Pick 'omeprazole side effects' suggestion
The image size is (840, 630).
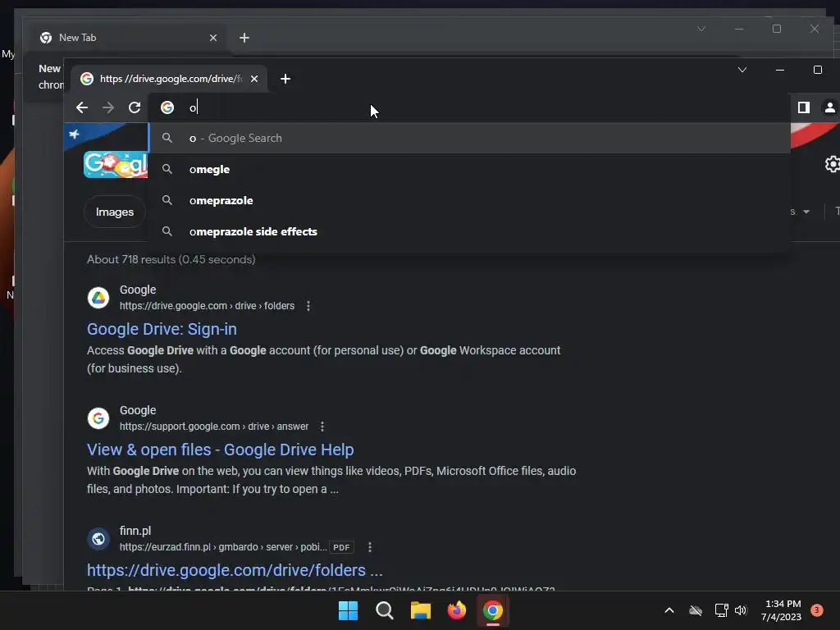(x=469, y=231)
